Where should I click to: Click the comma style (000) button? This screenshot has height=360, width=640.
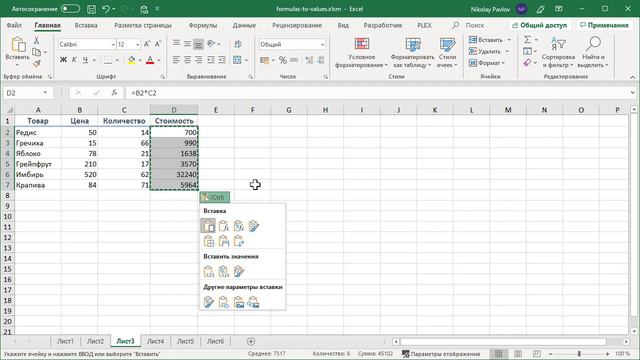tap(294, 60)
